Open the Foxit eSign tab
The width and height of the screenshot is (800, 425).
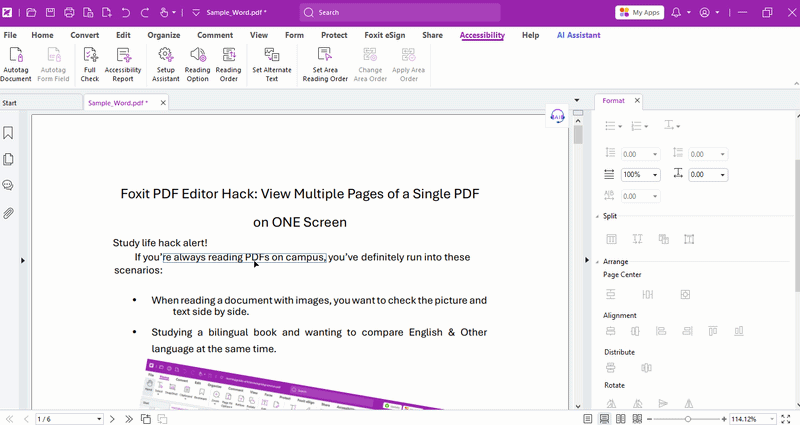click(x=385, y=35)
